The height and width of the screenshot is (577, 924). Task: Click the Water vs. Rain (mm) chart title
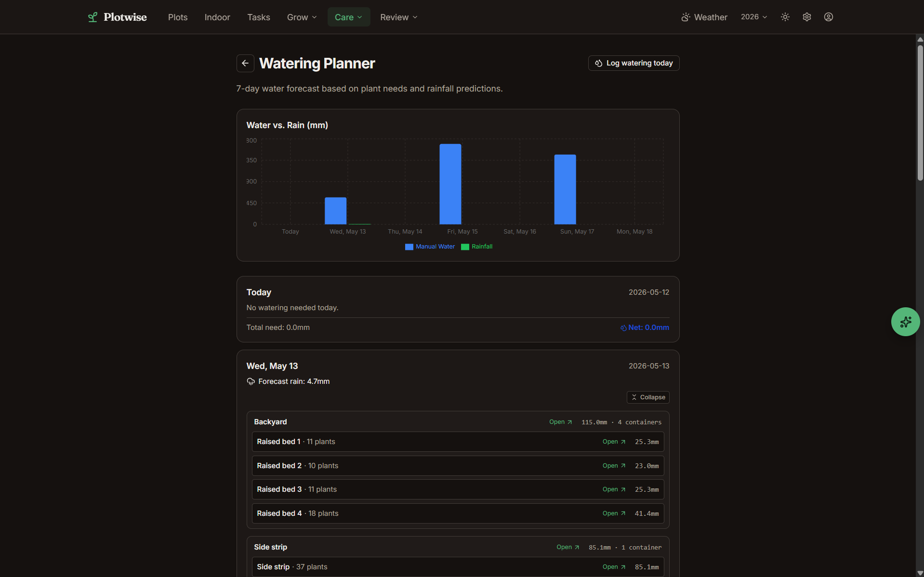[287, 125]
